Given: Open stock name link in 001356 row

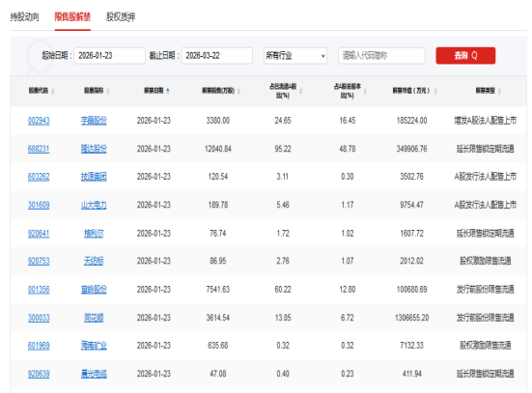Looking at the screenshot, I should [94, 290].
